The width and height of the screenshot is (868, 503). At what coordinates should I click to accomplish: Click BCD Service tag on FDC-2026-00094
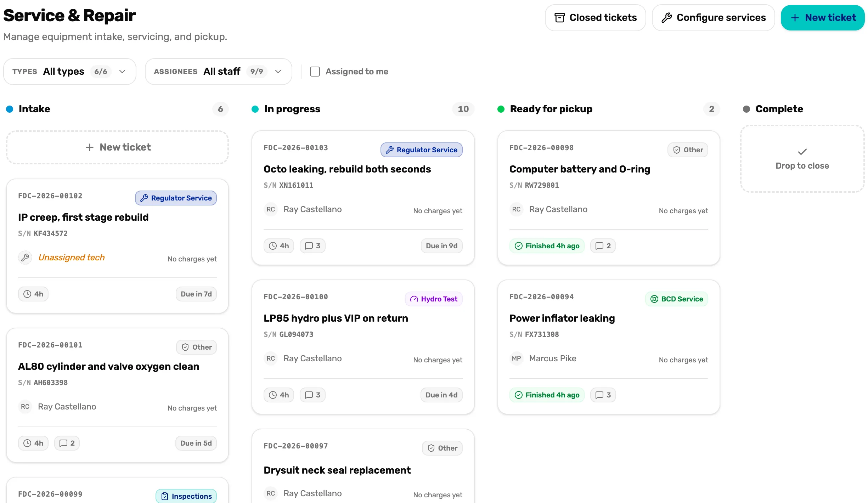[x=676, y=299]
